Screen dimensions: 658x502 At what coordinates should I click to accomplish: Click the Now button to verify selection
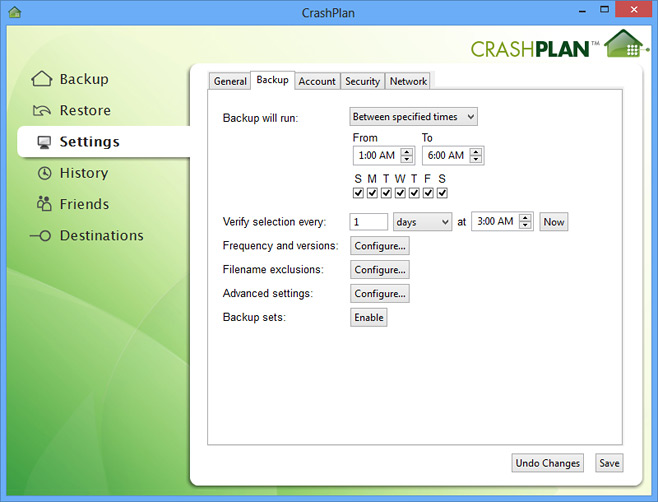click(554, 222)
